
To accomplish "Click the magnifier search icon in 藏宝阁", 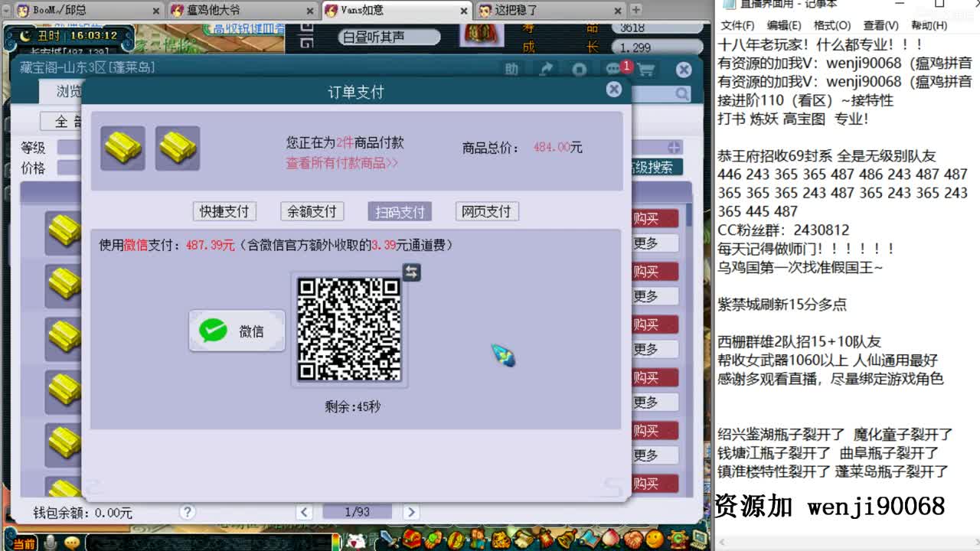I will pos(681,93).
